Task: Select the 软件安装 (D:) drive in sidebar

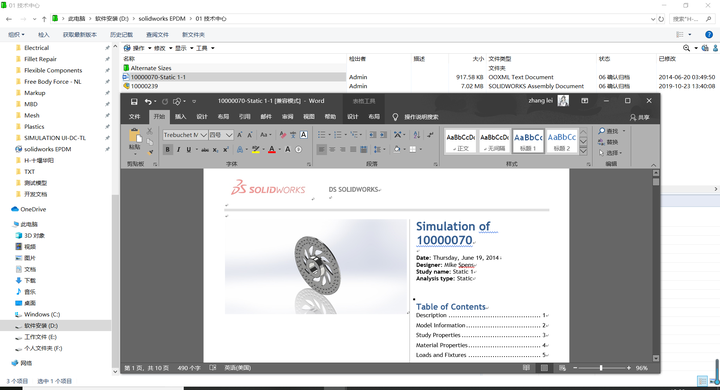Action: click(41, 326)
